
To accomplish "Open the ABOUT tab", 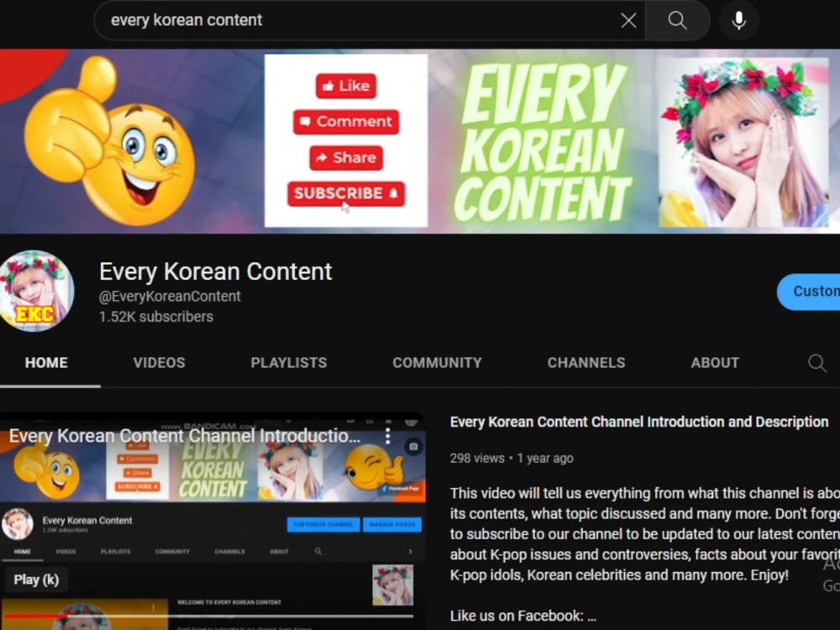I will point(715,363).
